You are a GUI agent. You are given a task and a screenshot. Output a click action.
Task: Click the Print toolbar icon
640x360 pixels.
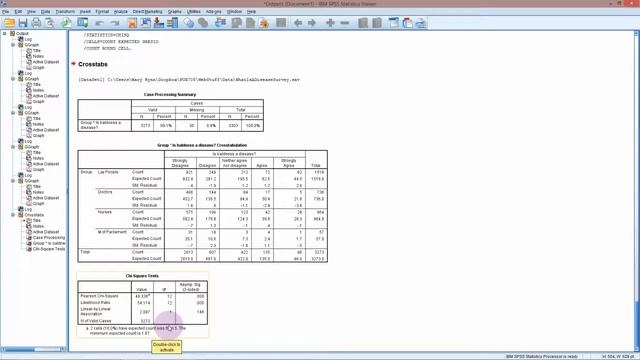[x=36, y=23]
